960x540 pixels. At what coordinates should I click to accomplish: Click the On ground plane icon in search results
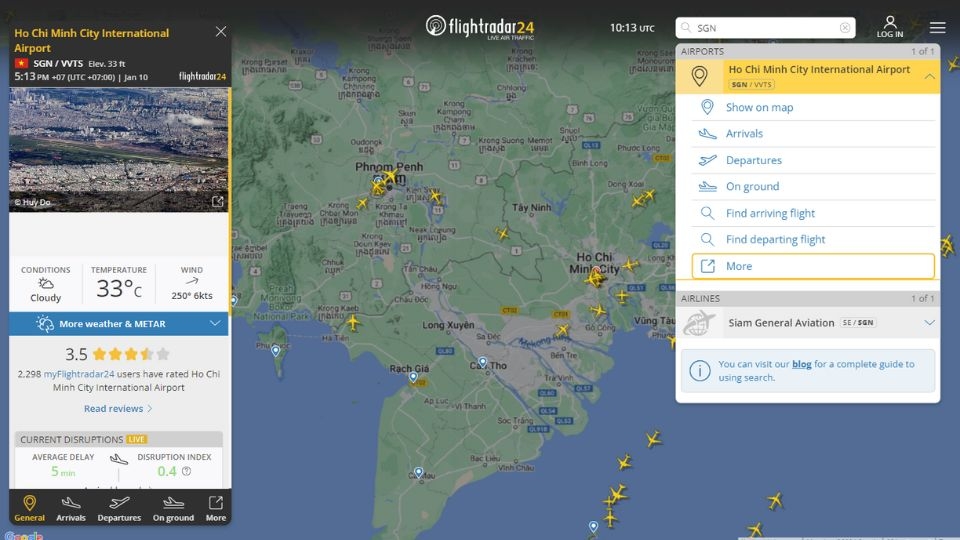coord(707,186)
